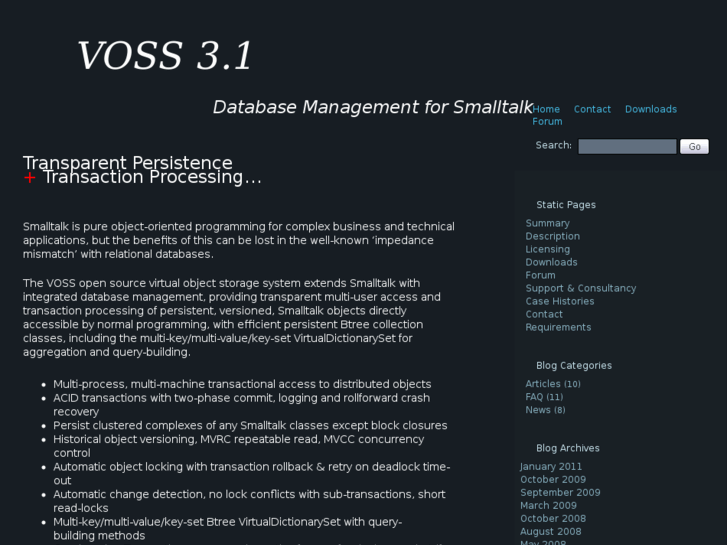Click the bullet on Multi-process, multi-machine access

point(242,384)
